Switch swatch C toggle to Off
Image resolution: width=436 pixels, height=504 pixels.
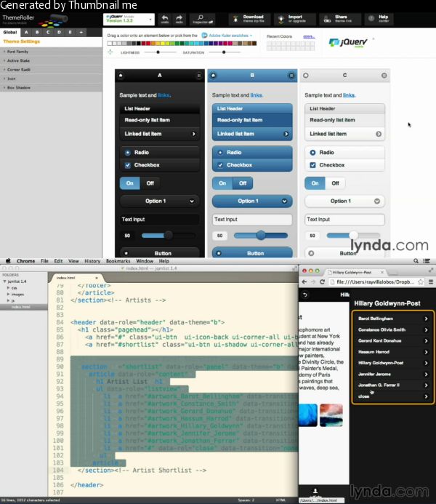335,183
